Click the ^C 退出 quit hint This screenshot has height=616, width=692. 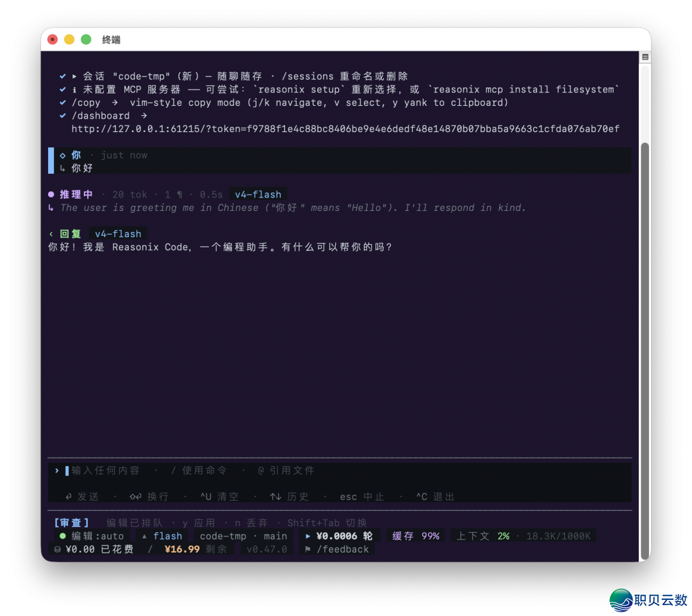(x=435, y=497)
